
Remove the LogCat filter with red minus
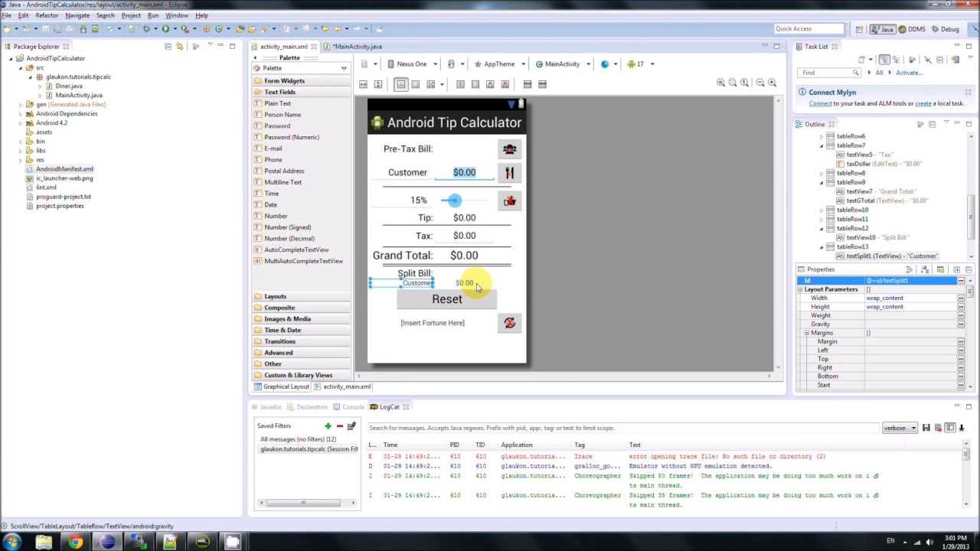(339, 425)
